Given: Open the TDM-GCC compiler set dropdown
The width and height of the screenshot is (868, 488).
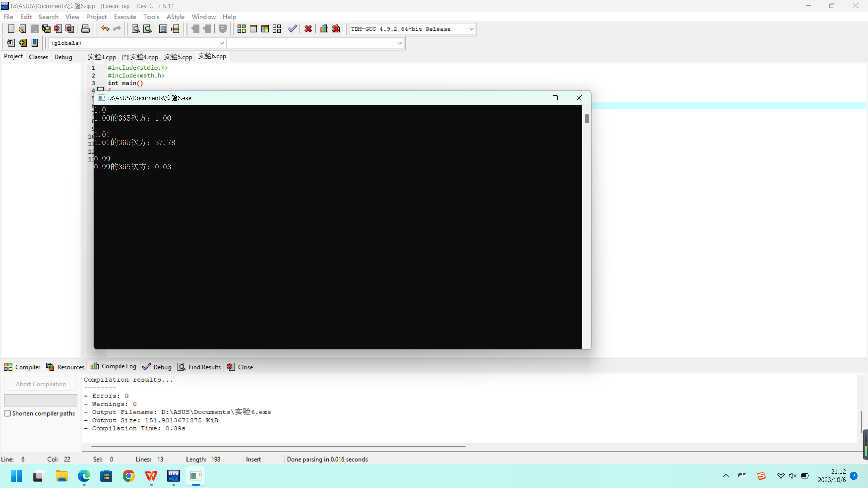Looking at the screenshot, I should pyautogui.click(x=471, y=29).
